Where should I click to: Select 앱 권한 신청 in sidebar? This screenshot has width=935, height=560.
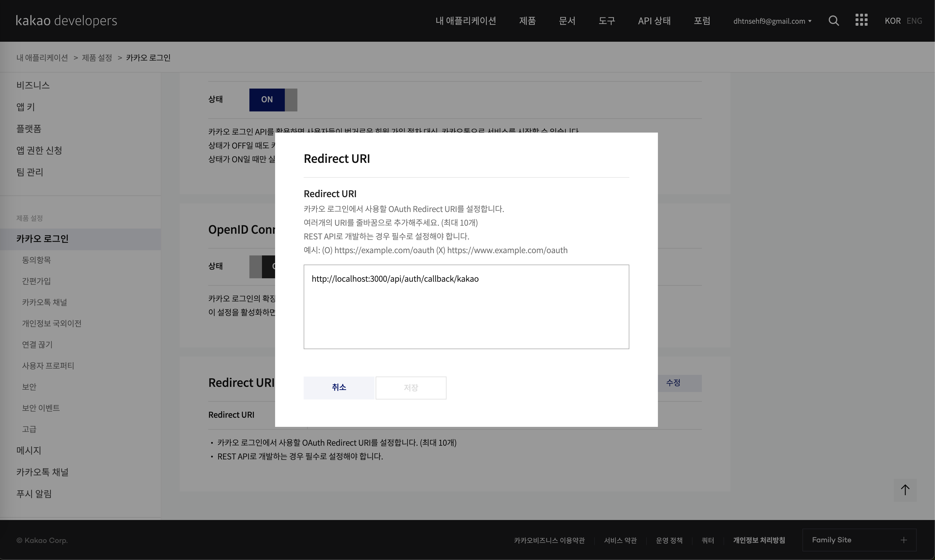(x=39, y=151)
